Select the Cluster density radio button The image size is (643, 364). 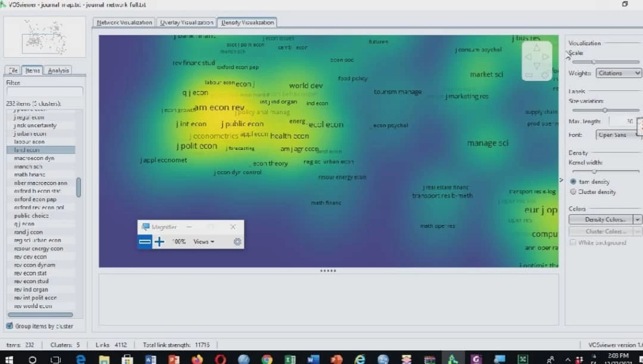[x=573, y=192]
